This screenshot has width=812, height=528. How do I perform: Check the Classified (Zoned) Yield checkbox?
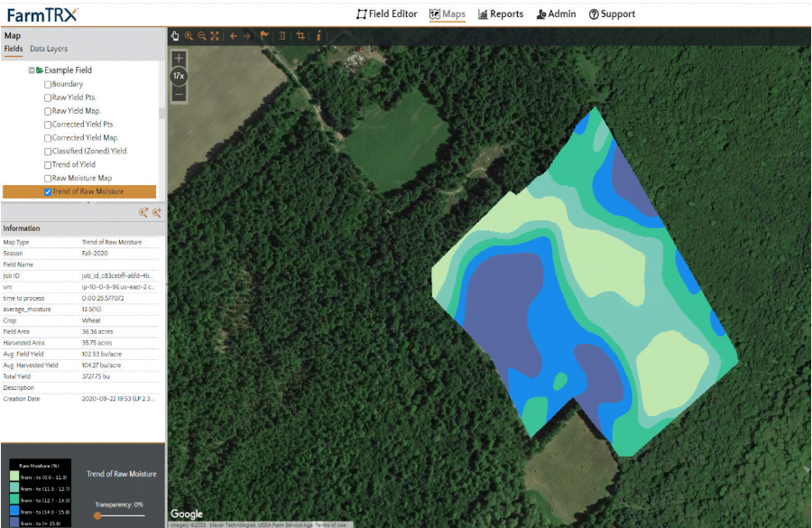coord(48,152)
